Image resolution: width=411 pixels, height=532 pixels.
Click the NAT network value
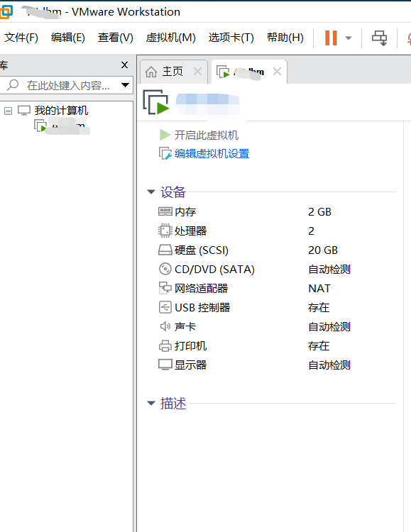(x=319, y=288)
